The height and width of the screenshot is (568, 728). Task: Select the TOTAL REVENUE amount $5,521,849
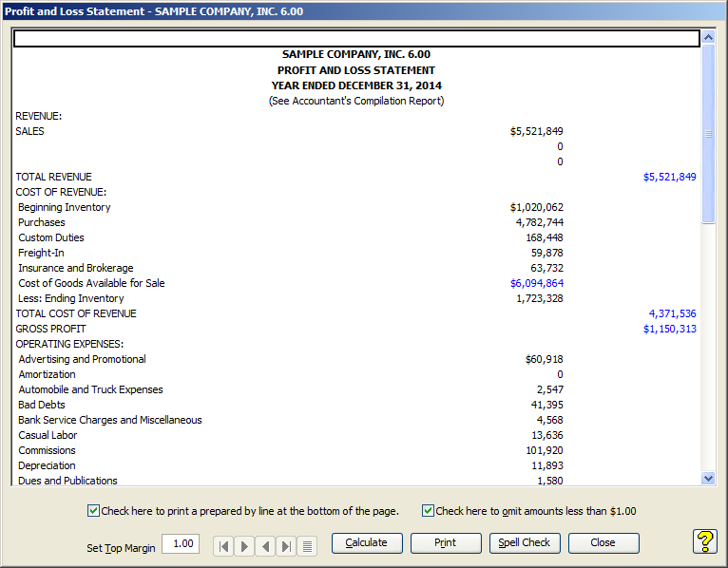point(669,177)
